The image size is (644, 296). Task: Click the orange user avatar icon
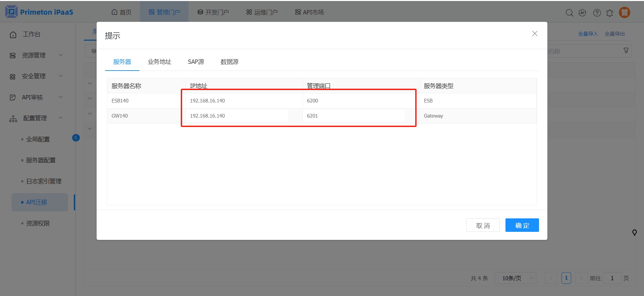point(624,12)
